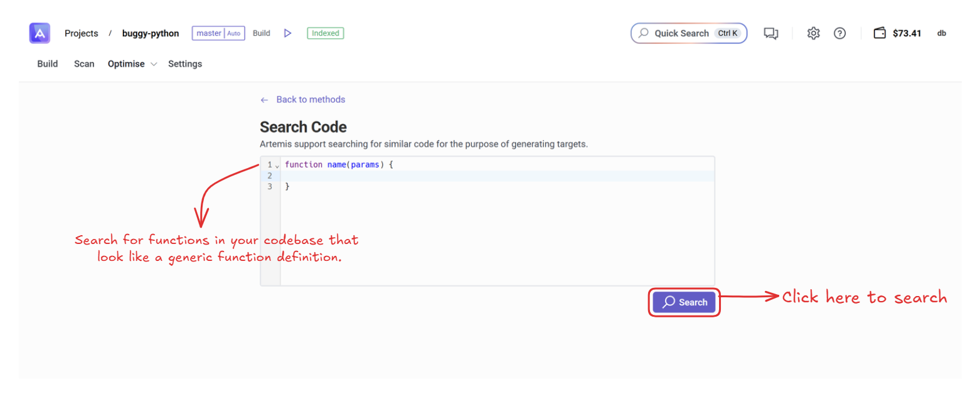Follow the Back to methods link
980x397 pixels.
pos(310,100)
